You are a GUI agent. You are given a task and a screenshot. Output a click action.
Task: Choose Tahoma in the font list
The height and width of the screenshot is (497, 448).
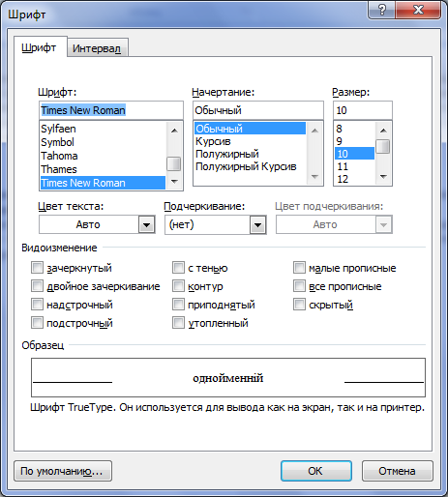pos(103,156)
